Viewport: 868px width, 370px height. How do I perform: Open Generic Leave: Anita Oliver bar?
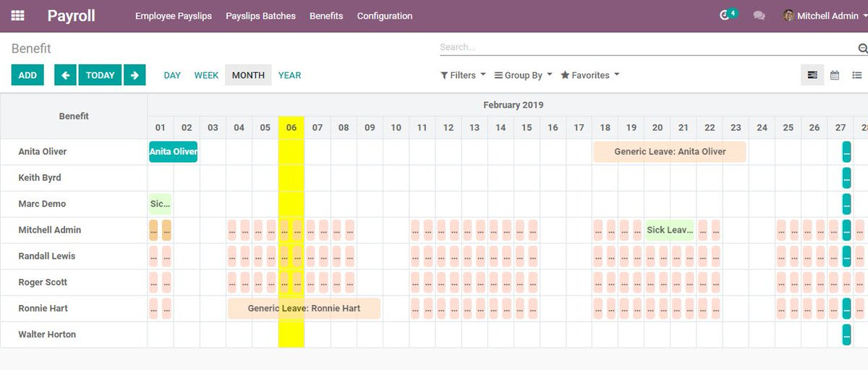(670, 152)
